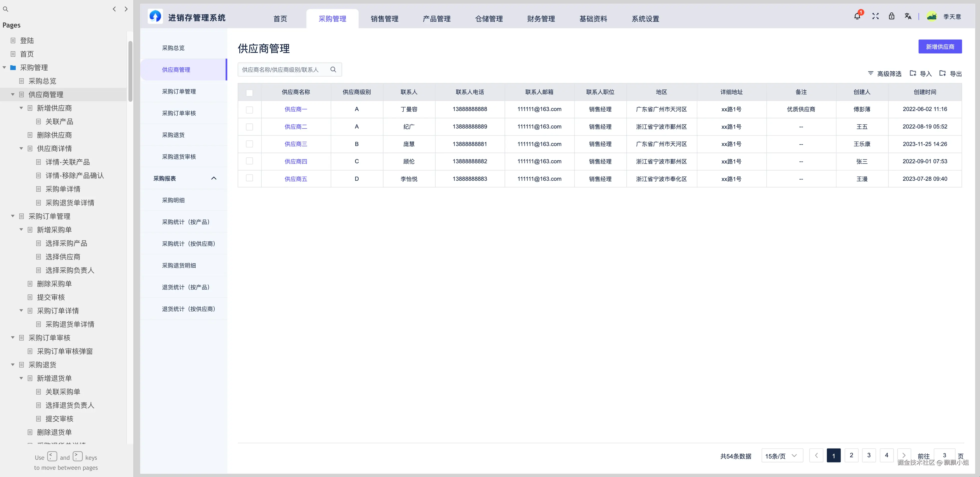Check the select-all checkbox in table header
This screenshot has height=477, width=980.
pos(250,92)
